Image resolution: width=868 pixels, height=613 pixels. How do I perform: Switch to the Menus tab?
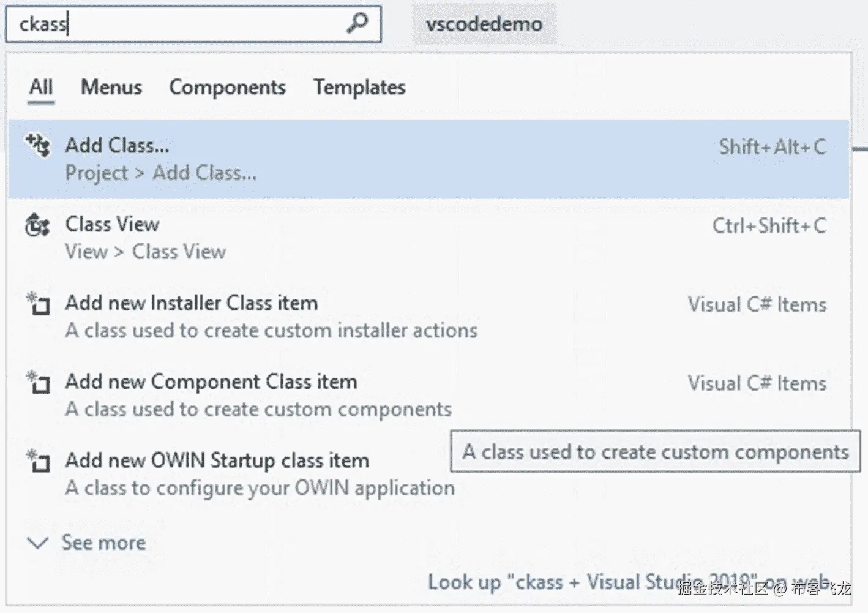111,87
